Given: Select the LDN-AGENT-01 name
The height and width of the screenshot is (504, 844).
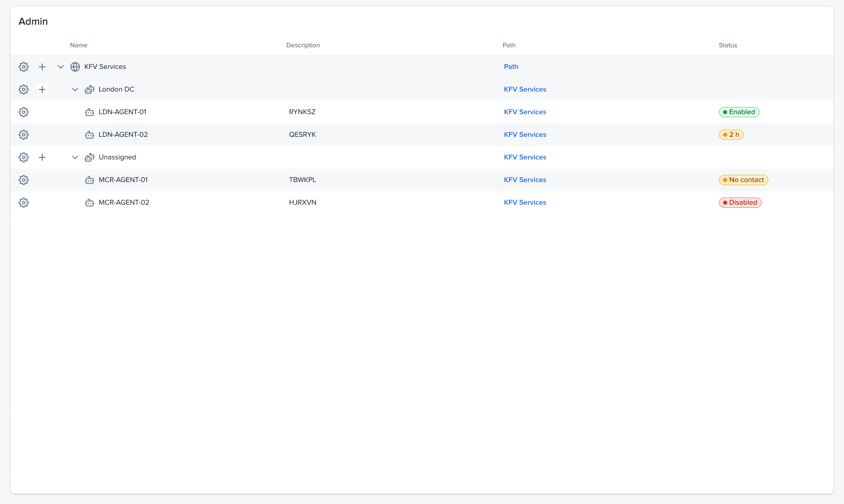Looking at the screenshot, I should 122,112.
